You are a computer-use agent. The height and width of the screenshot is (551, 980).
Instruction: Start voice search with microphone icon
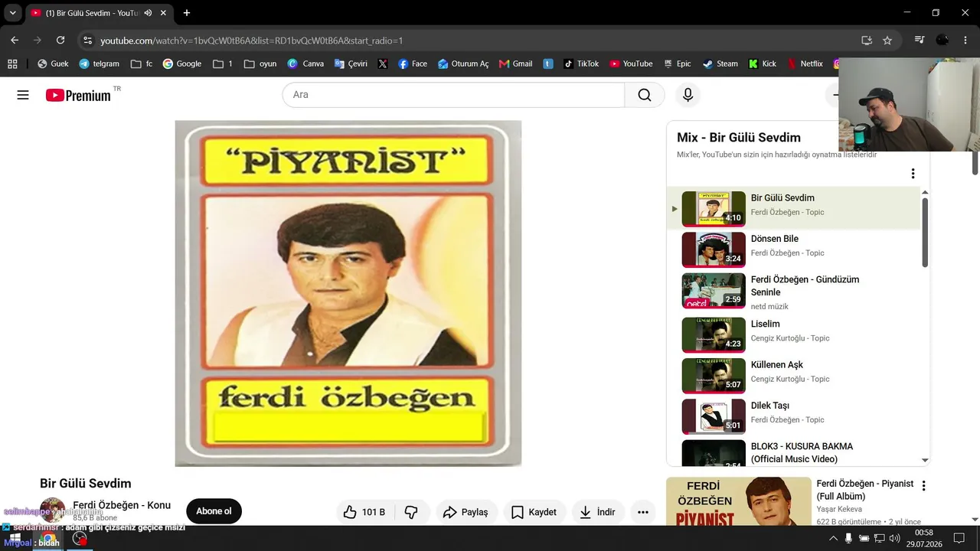click(688, 95)
